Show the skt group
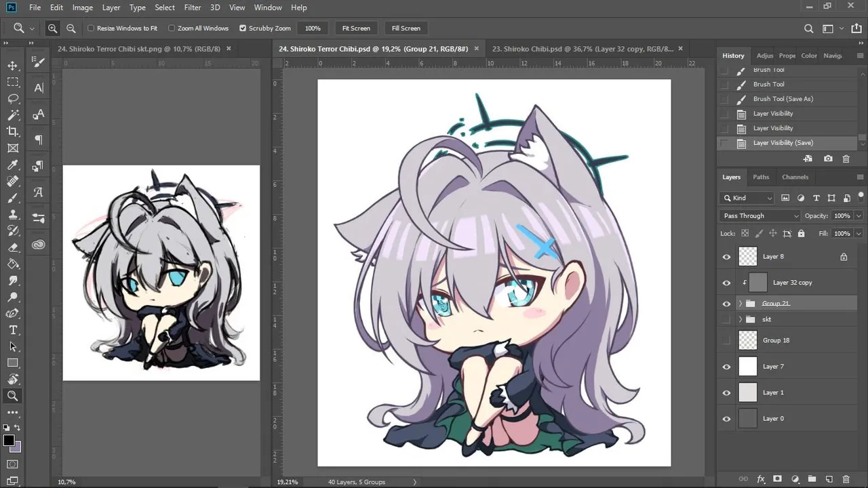Screen dimensions: 868x488 tap(726, 319)
